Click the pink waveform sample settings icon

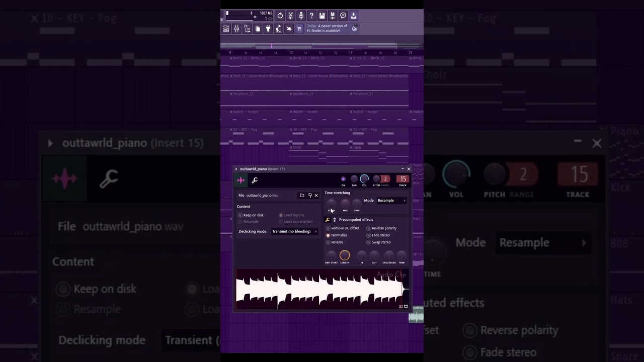(241, 180)
